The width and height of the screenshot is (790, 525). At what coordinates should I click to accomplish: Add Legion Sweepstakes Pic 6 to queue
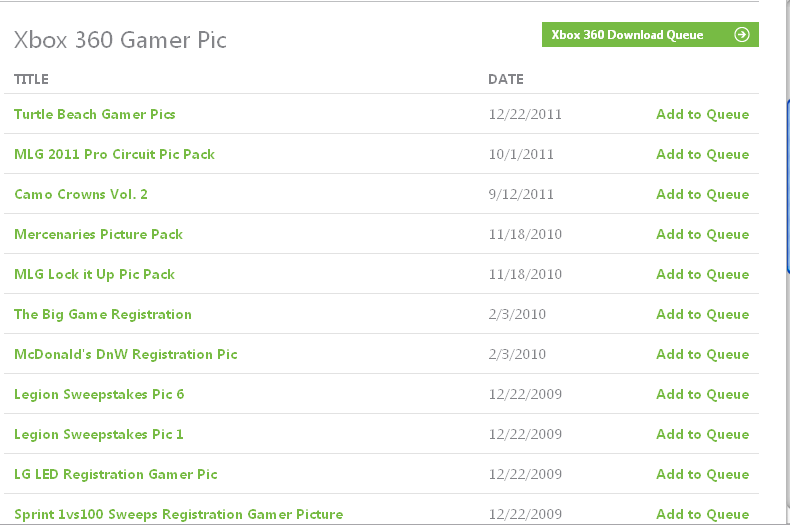coord(702,395)
